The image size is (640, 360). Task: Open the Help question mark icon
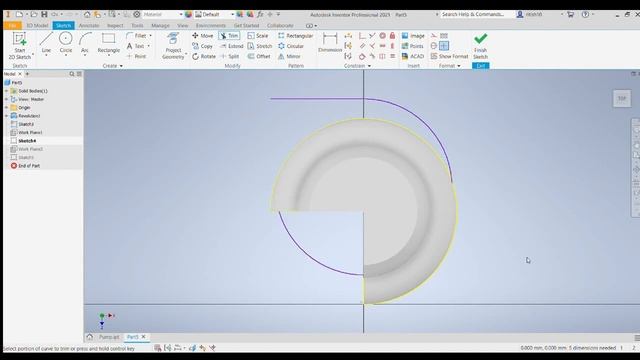[585, 14]
